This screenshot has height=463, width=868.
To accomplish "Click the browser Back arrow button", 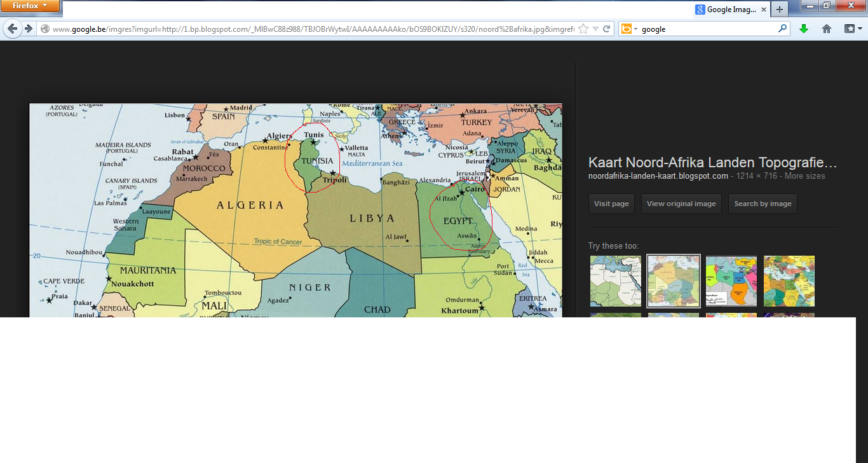I will [x=13, y=29].
